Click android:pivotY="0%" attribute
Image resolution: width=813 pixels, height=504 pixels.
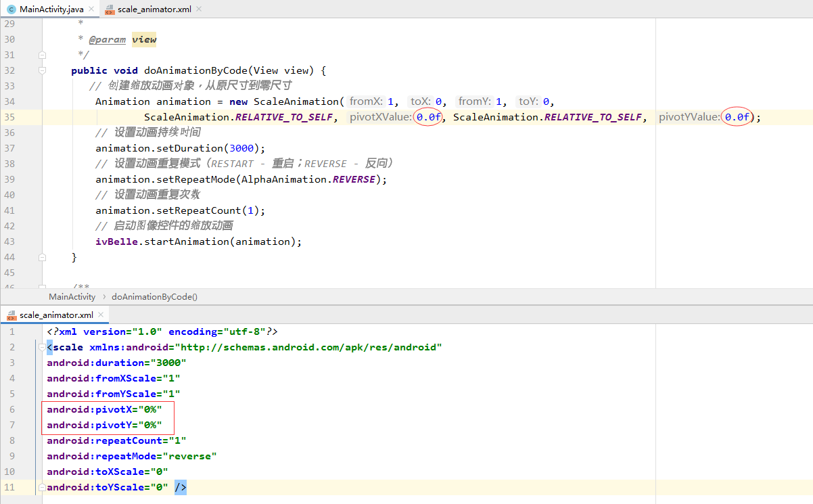pos(104,425)
